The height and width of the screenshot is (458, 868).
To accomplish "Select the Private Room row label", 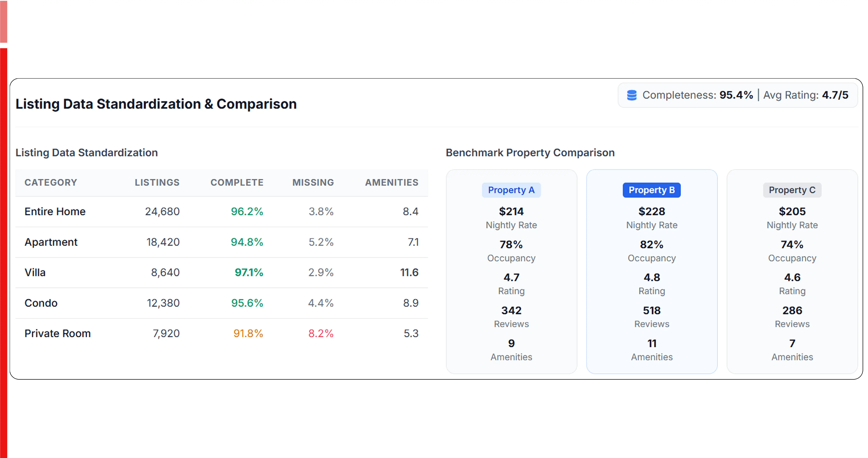I will pos(58,333).
